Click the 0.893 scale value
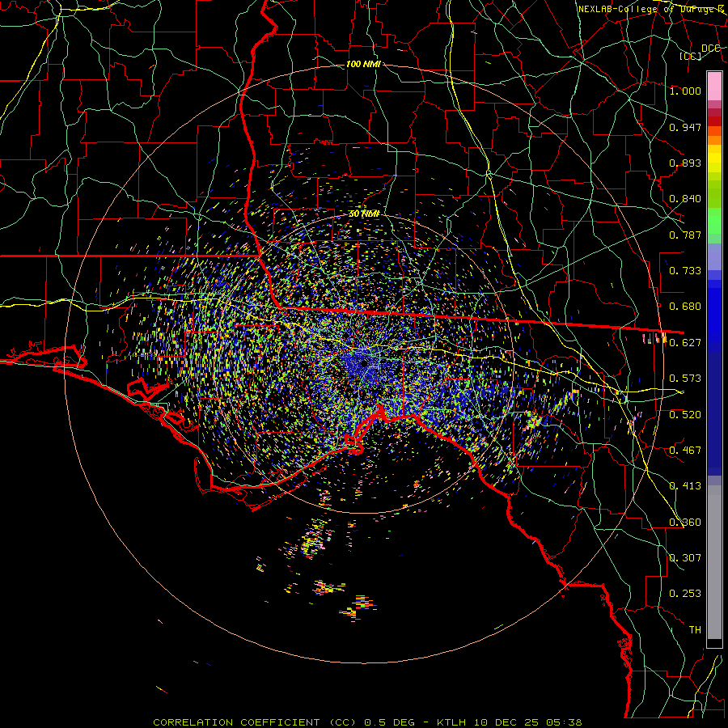Viewport: 728px width, 728px height. pyautogui.click(x=685, y=163)
